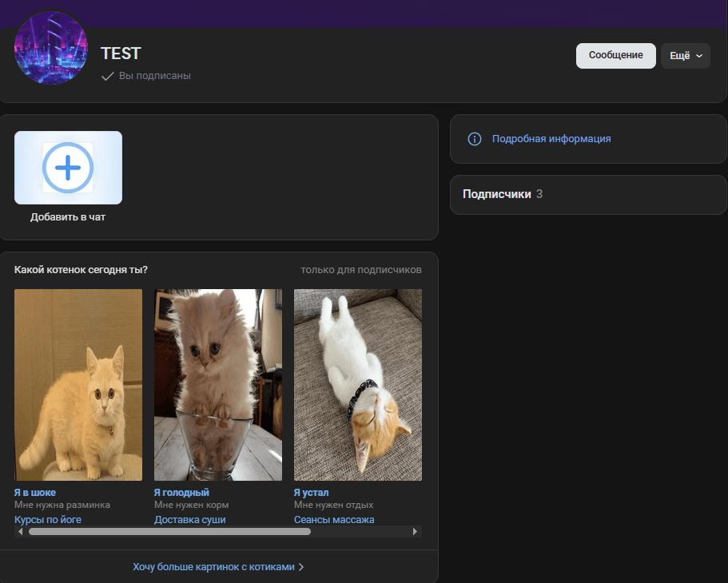Click the info icon beside Подробная информация
Image resolution: width=728 pixels, height=583 pixels.
(x=474, y=138)
